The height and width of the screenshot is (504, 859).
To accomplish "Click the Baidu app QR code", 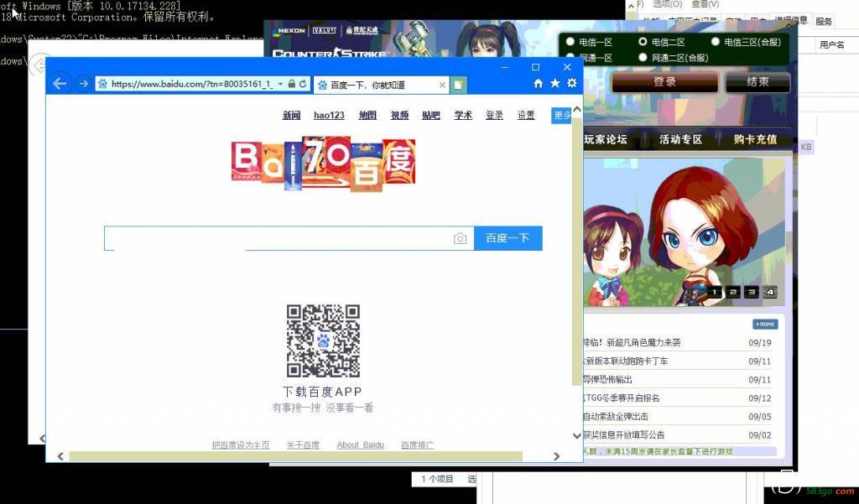I will [x=323, y=340].
